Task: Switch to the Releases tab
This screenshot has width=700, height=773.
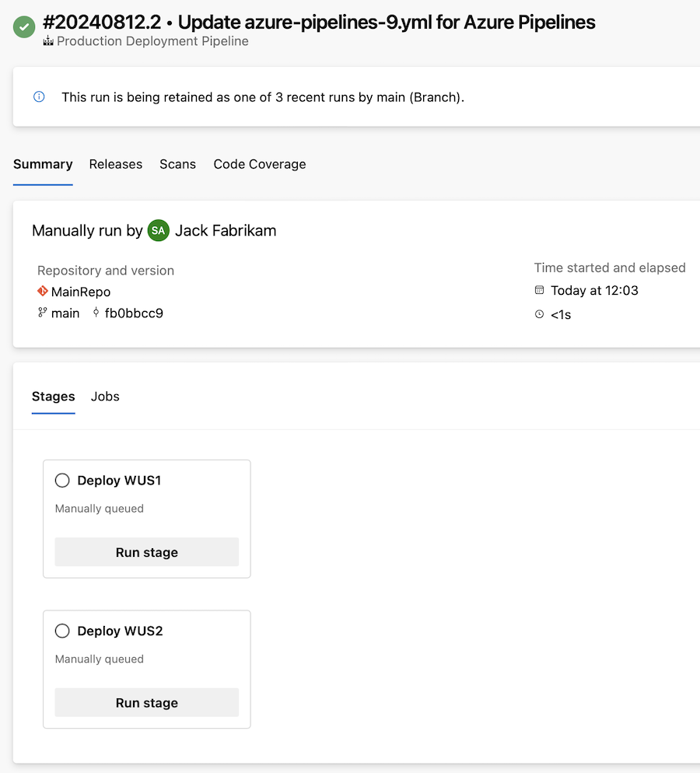Action: click(116, 164)
